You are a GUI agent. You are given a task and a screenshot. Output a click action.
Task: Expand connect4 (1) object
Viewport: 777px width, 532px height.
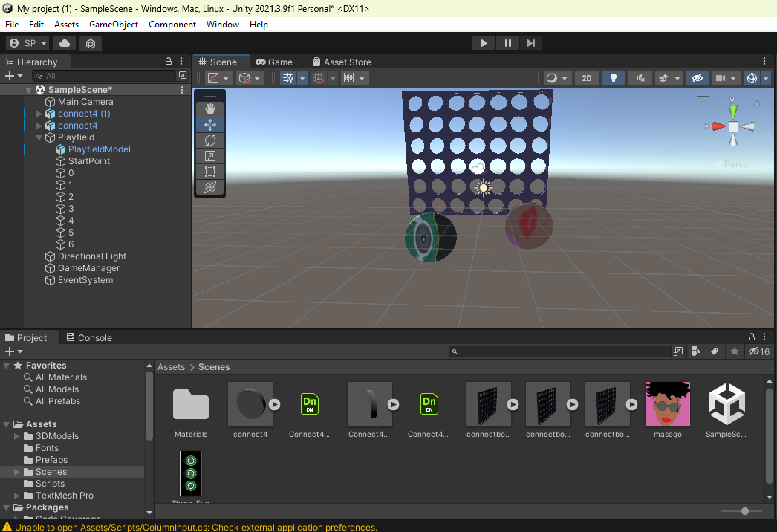tap(39, 114)
